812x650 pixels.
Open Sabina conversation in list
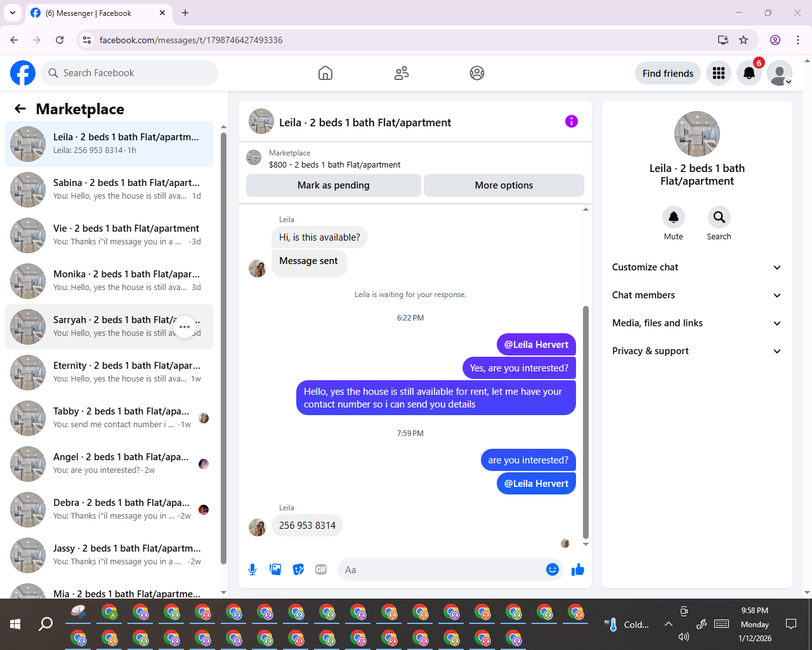point(109,190)
